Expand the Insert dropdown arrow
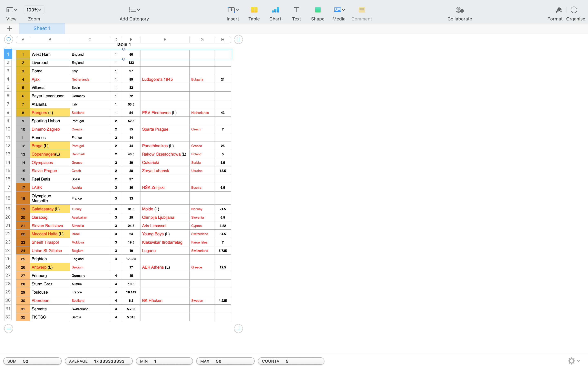588x368 pixels. 237,10
